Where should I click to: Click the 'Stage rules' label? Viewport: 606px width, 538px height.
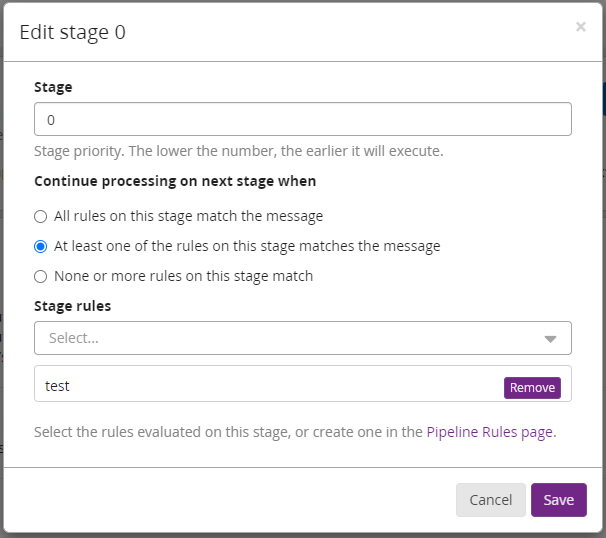pyautogui.click(x=72, y=306)
